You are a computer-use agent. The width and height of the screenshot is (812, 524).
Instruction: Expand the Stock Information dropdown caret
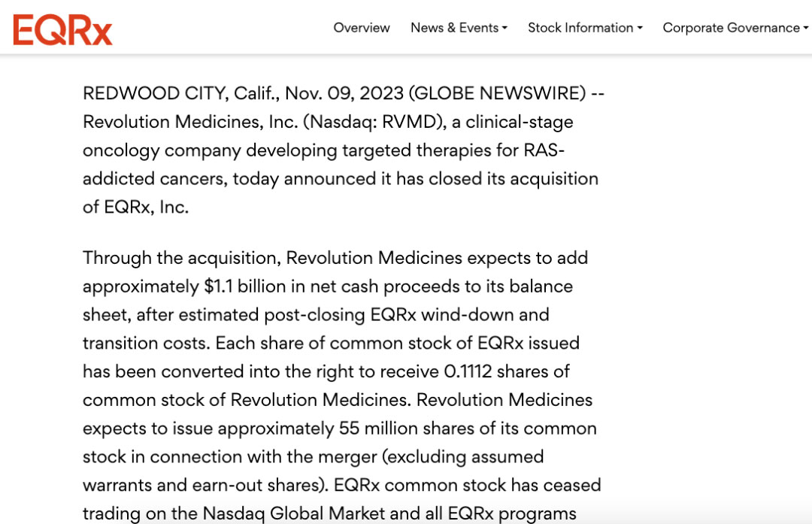pos(640,29)
